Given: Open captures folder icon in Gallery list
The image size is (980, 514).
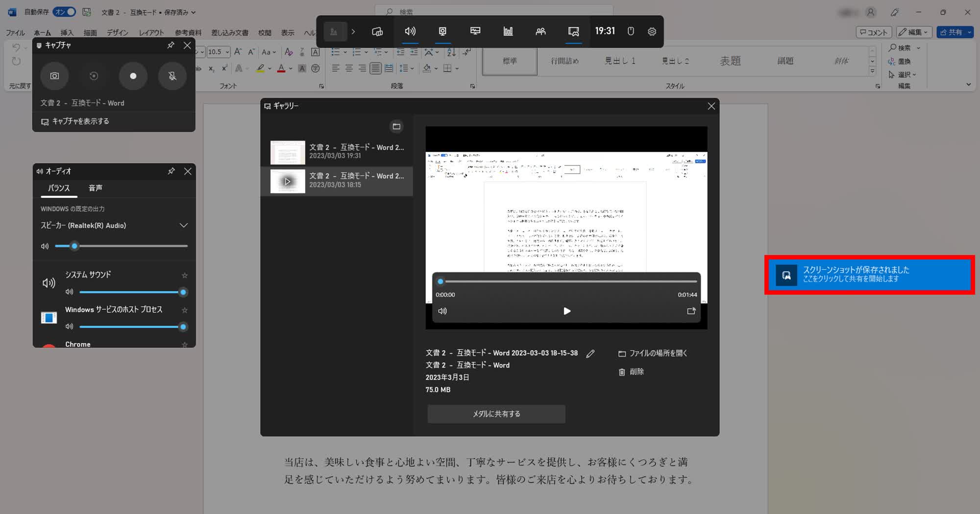Looking at the screenshot, I should click(396, 126).
